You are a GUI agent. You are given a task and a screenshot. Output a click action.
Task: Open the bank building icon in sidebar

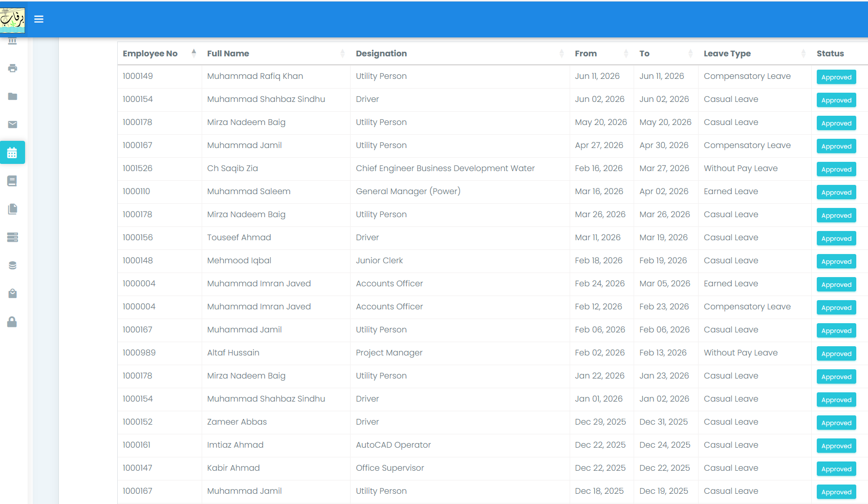12,41
